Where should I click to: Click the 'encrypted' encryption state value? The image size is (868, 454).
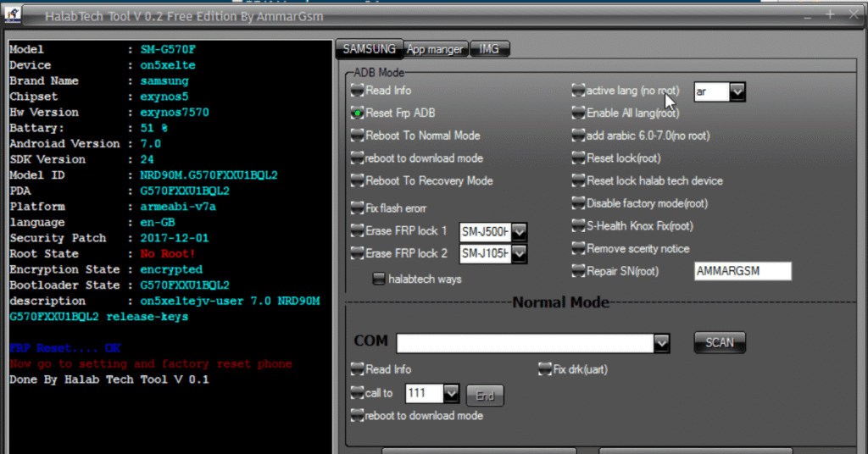[x=171, y=269]
